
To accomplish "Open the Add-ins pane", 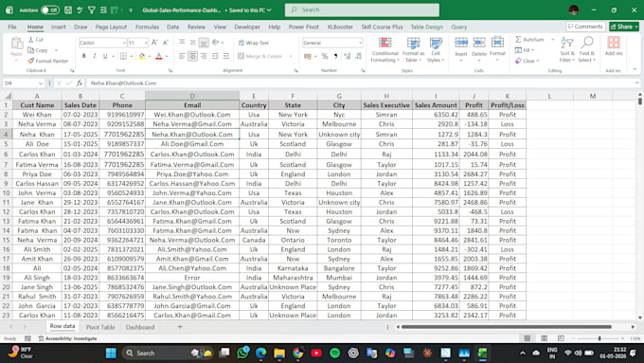I will pyautogui.click(x=614, y=46).
